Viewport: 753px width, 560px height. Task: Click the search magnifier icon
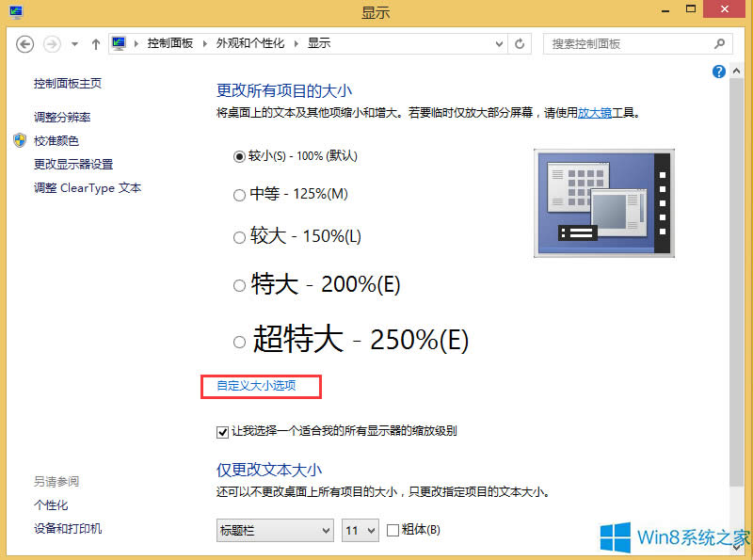click(719, 43)
